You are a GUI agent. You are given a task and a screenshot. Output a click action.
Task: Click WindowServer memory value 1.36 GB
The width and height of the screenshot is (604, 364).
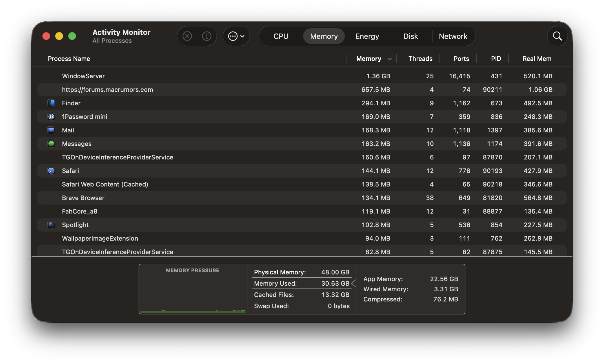tap(378, 76)
